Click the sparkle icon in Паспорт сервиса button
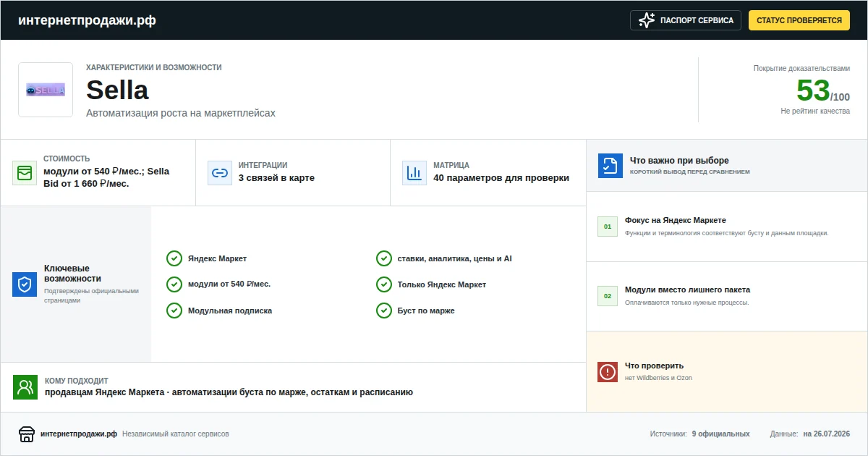The height and width of the screenshot is (456, 868). [647, 20]
